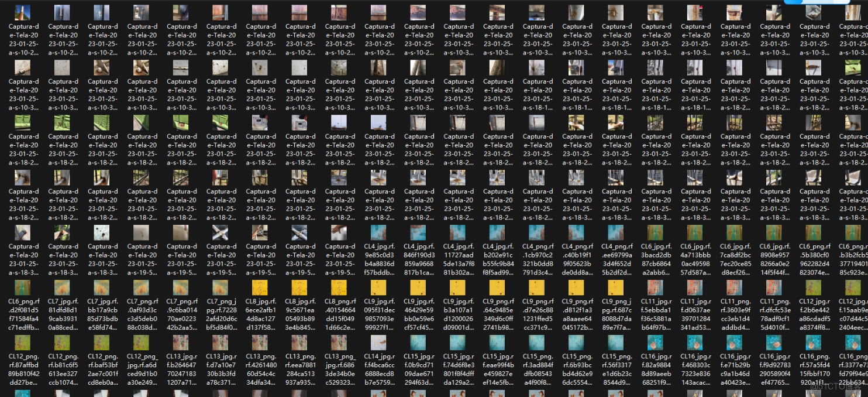Select thumbnail CL7_png.rf.0af93d3c
The width and height of the screenshot is (868, 397).
tap(141, 288)
